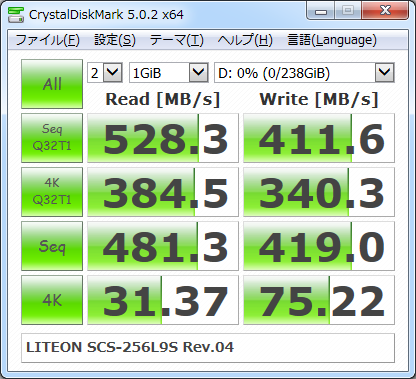Run the 4K benchmark
This screenshot has width=416, height=379.
click(x=52, y=300)
